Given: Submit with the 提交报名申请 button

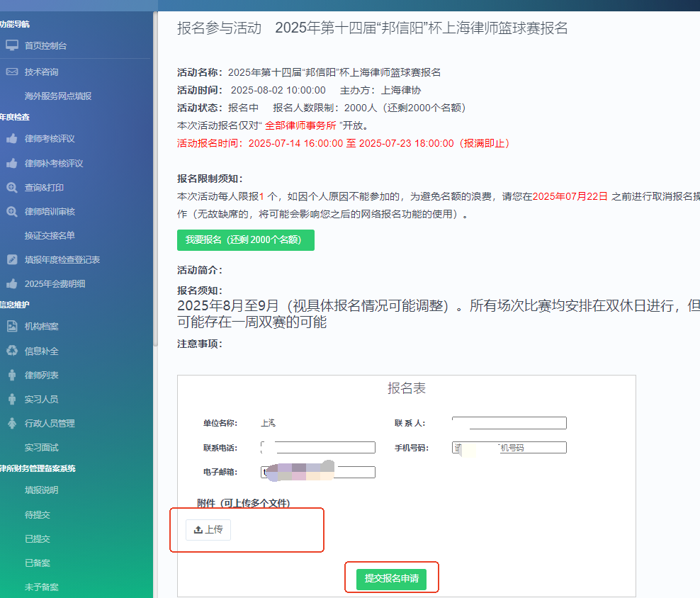Looking at the screenshot, I should point(391,579).
